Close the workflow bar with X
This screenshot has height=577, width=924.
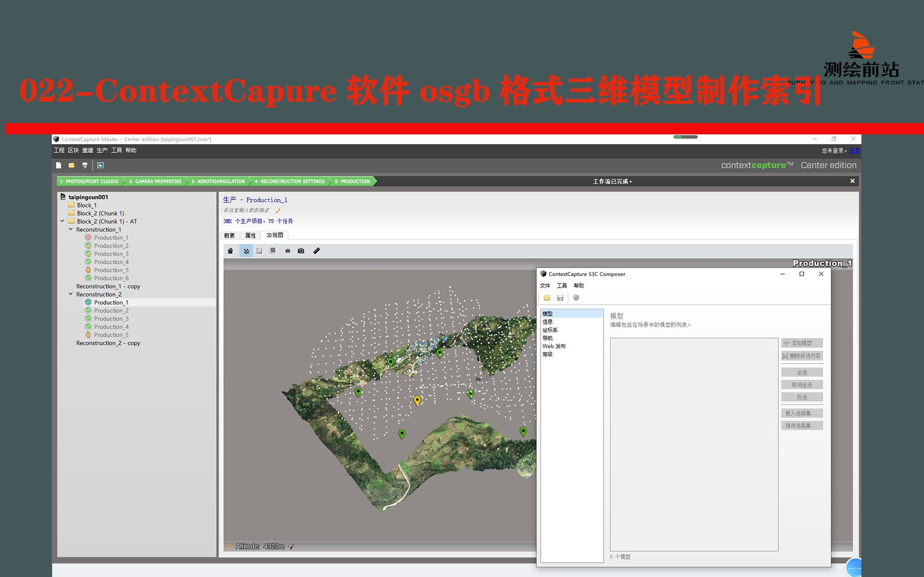click(x=853, y=181)
